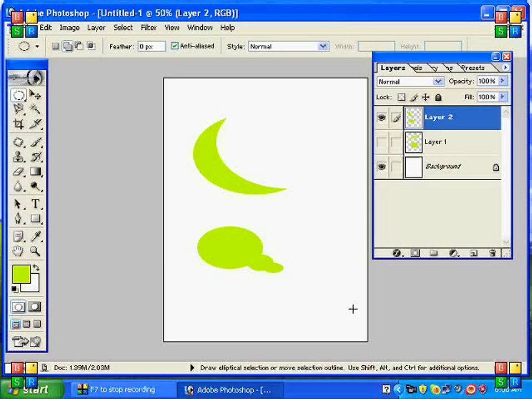Add a layer mask
Image resolution: width=532 pixels, height=399 pixels.
[x=415, y=253]
